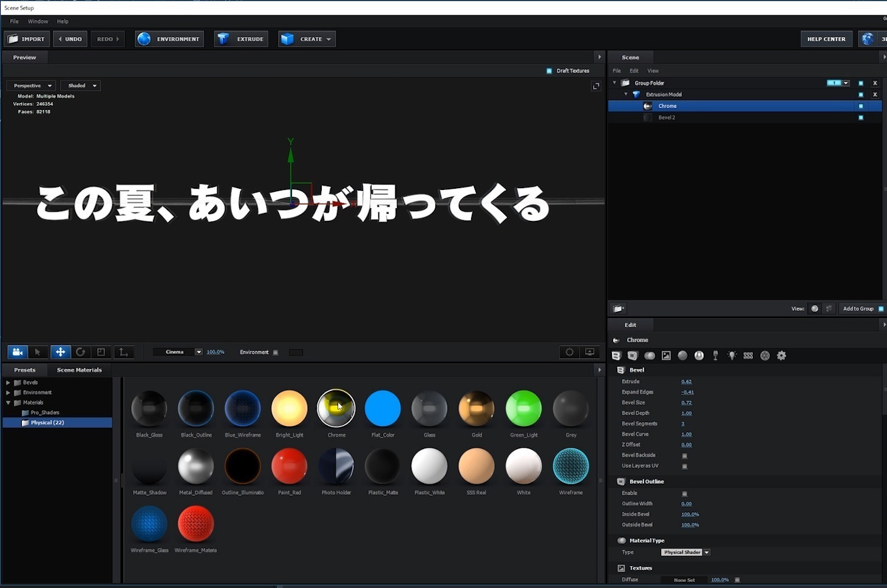Viewport: 887px width, 588px height.
Task: Enable the Bevel Backside checkbox
Action: (685, 455)
